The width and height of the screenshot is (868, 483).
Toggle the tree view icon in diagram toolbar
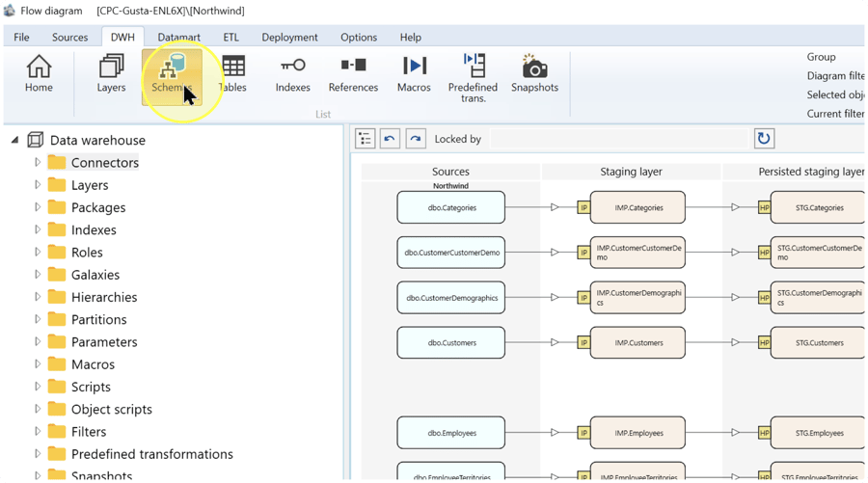tap(365, 138)
